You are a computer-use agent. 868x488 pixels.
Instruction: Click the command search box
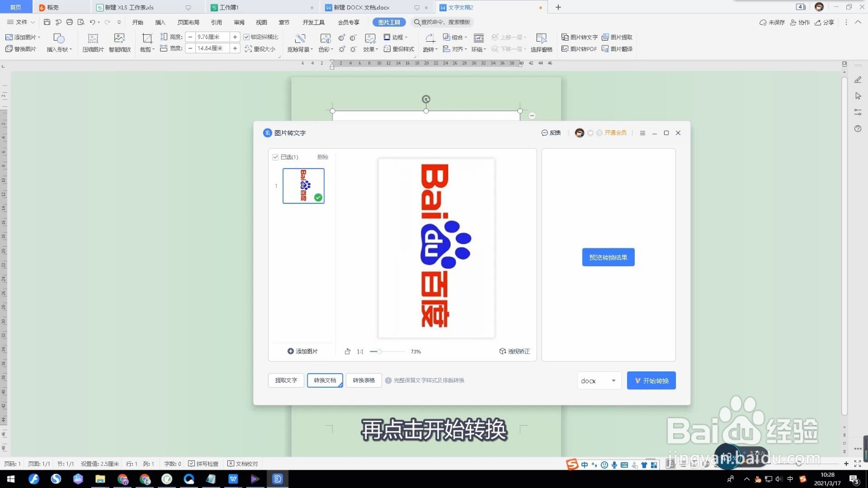(442, 22)
